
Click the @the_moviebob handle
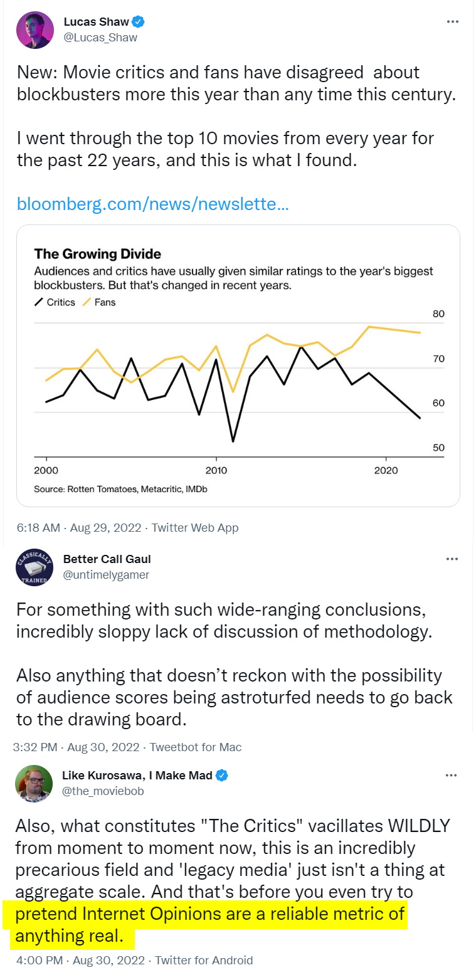pos(103,791)
